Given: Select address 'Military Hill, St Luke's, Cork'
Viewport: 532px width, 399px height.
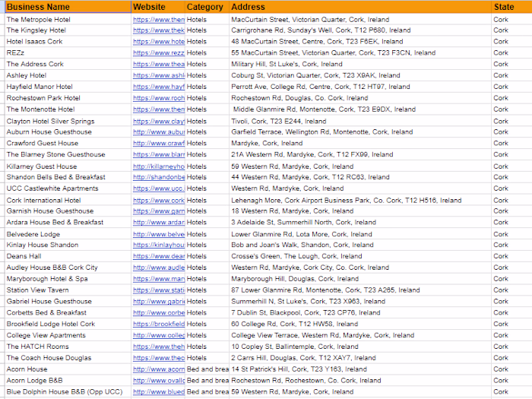Looking at the screenshot, I should 360,64.
